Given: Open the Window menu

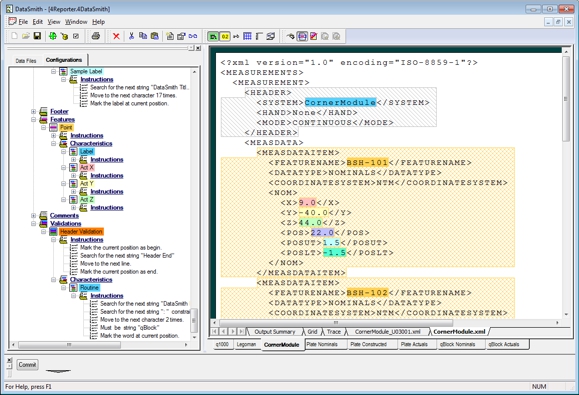Looking at the screenshot, I should coord(76,22).
